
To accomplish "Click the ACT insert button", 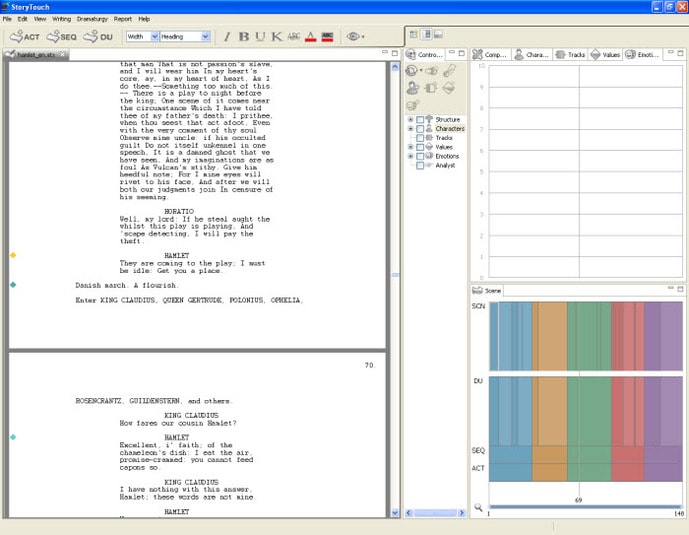I will pos(25,37).
